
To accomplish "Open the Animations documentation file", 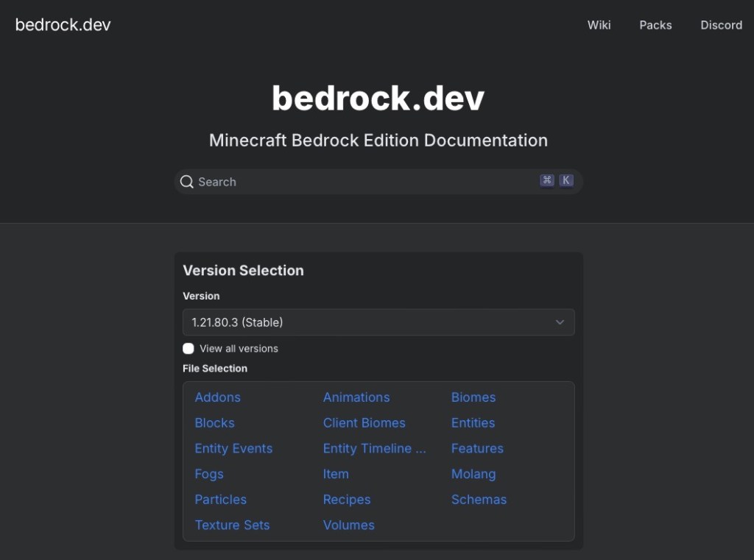I will (356, 397).
